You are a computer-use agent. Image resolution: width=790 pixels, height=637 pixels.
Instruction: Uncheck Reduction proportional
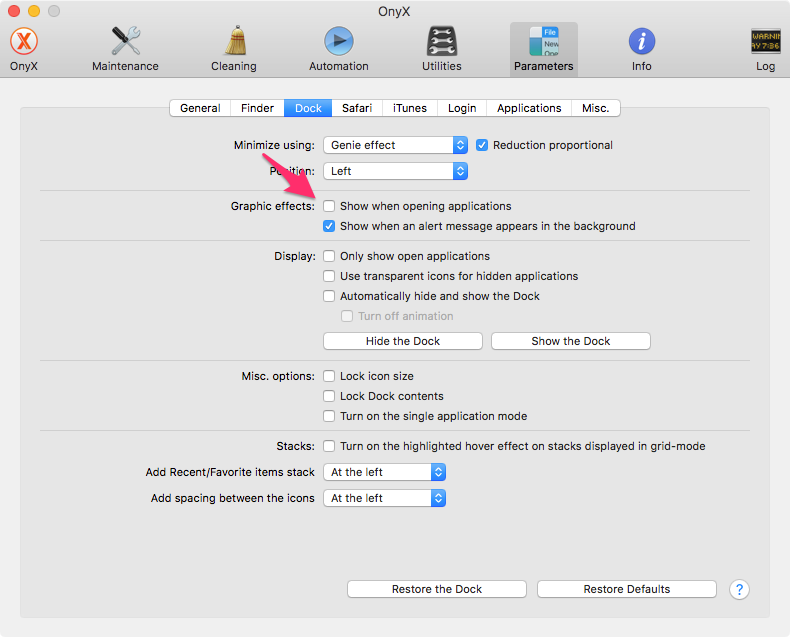[482, 145]
